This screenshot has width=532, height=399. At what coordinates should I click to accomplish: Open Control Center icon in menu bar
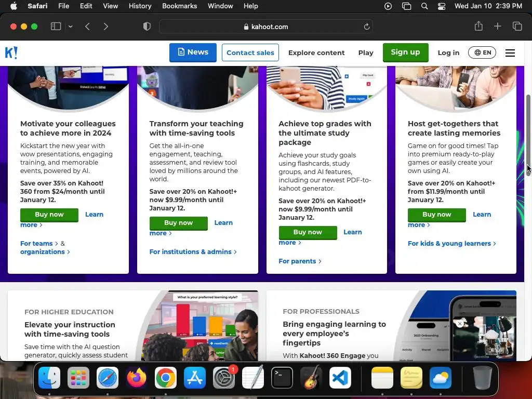(x=442, y=6)
